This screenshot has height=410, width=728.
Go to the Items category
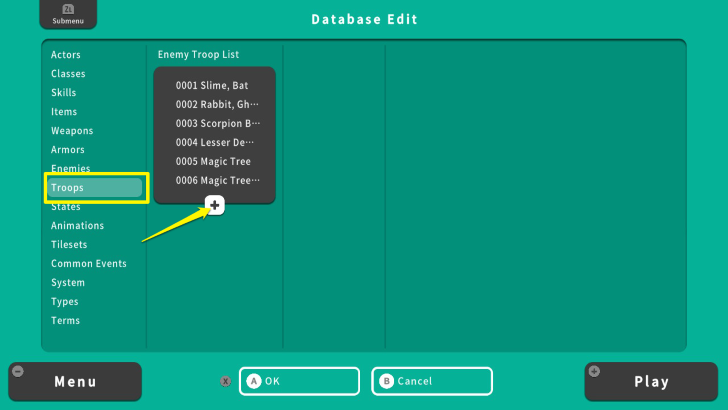(64, 112)
